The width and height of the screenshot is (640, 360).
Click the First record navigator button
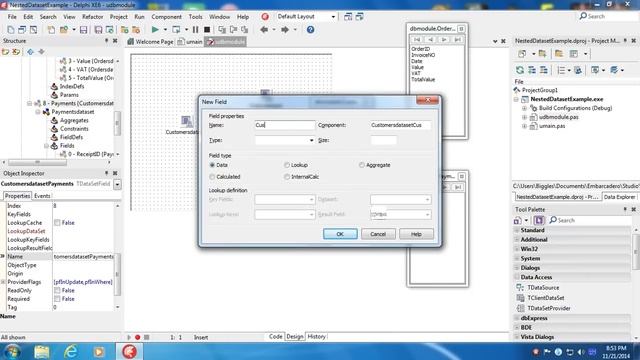point(417,40)
